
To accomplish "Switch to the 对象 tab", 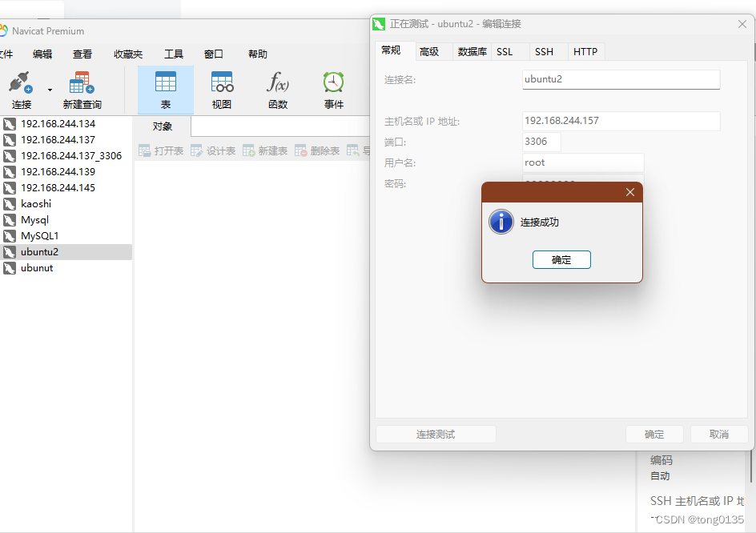I will tap(163, 126).
